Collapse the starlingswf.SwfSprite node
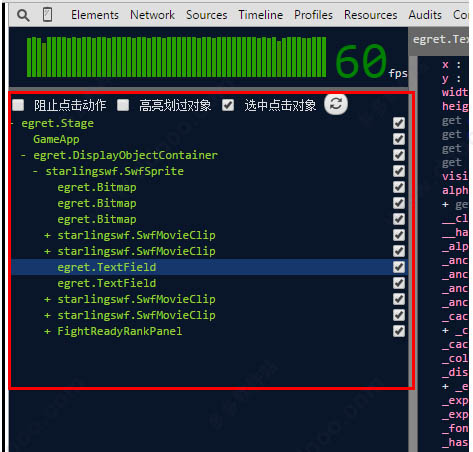 click(35, 171)
